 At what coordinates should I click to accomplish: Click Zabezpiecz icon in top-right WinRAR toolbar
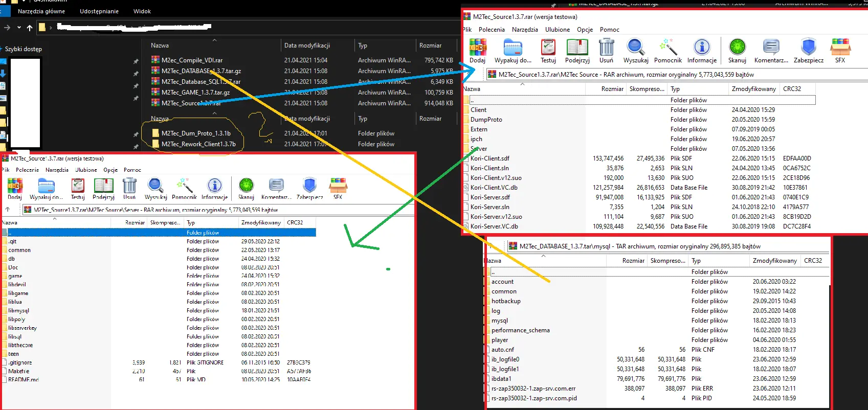[x=808, y=50]
